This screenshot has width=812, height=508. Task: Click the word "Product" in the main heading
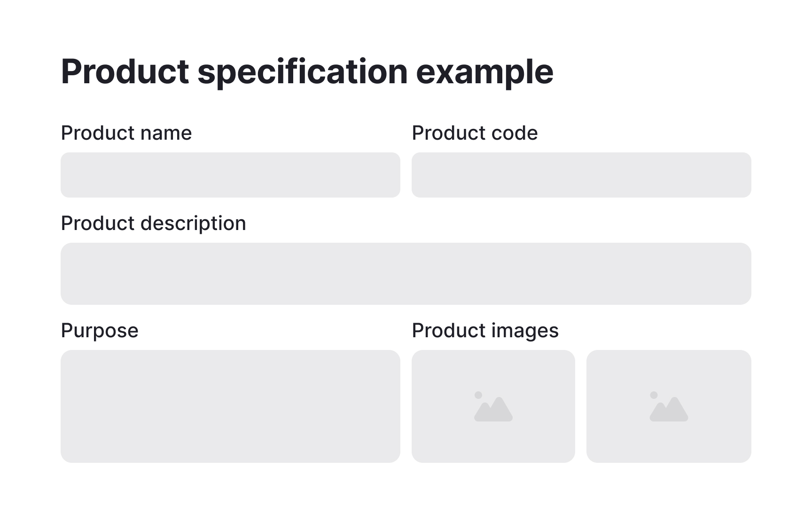(125, 71)
